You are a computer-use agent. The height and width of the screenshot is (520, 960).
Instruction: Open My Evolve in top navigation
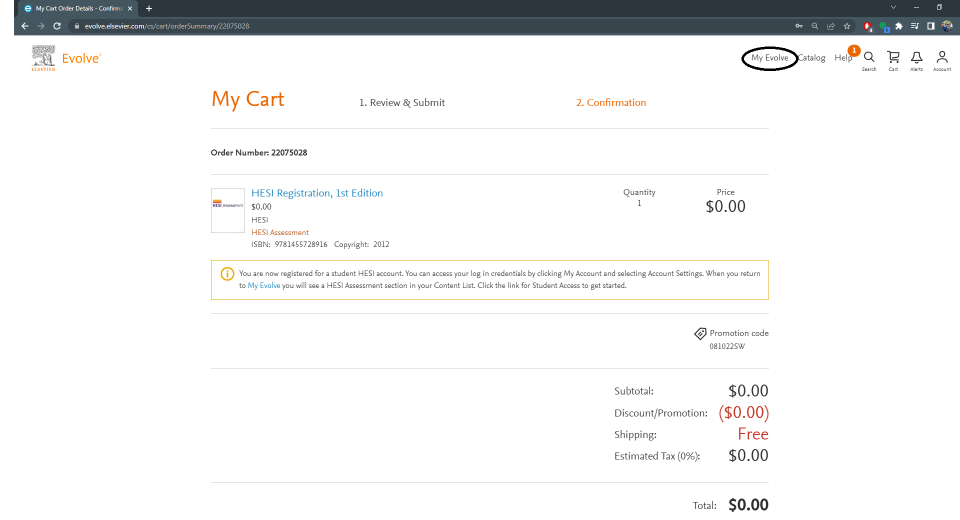pyautogui.click(x=770, y=58)
